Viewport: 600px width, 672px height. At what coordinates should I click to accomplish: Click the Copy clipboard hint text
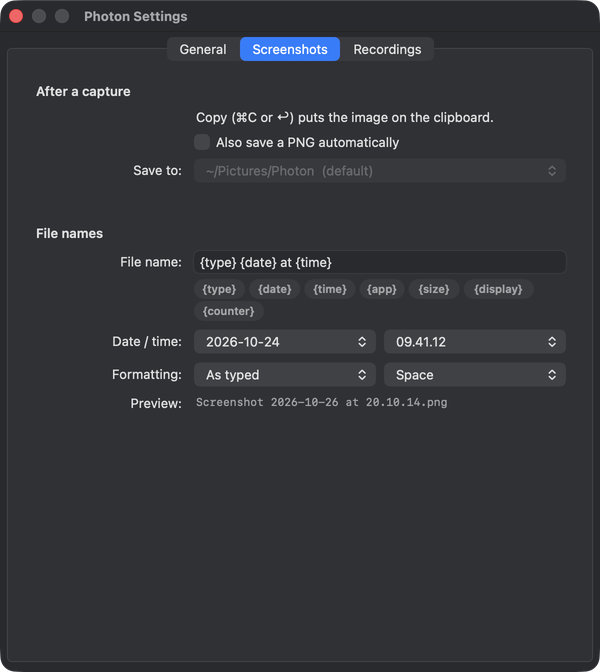(345, 117)
